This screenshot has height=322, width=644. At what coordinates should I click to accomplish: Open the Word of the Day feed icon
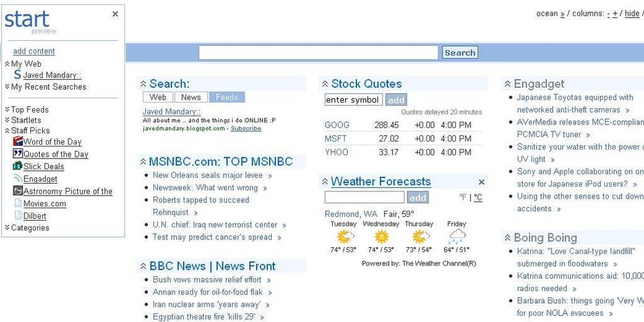[18, 142]
